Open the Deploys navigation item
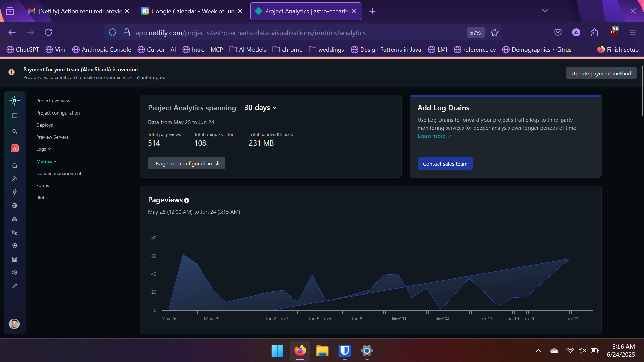 (45, 125)
